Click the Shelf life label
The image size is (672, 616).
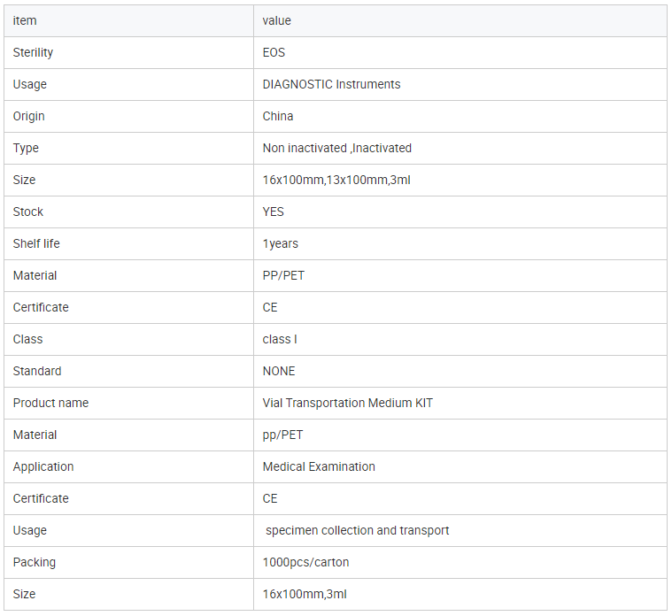click(x=36, y=243)
